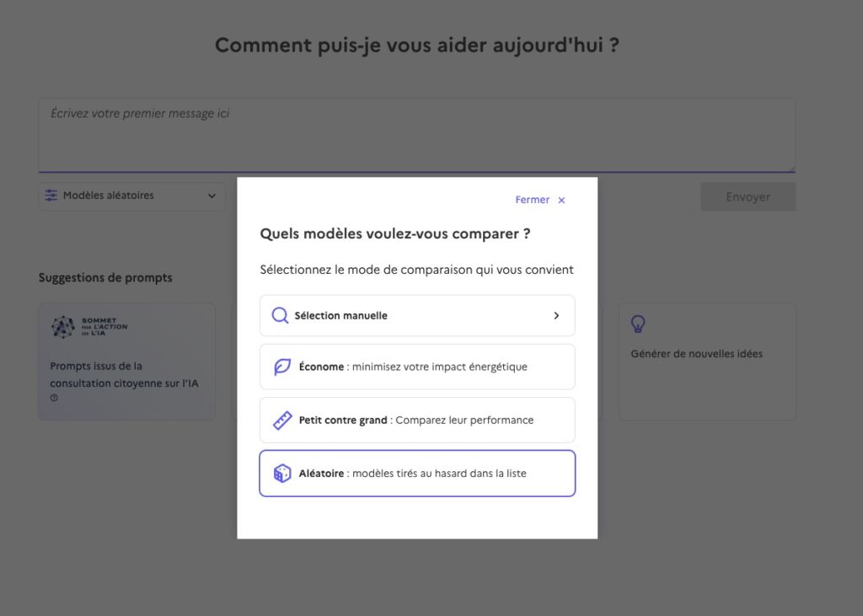Click the info icon on the consultation citoyenne card
863x616 pixels.
[x=54, y=399]
